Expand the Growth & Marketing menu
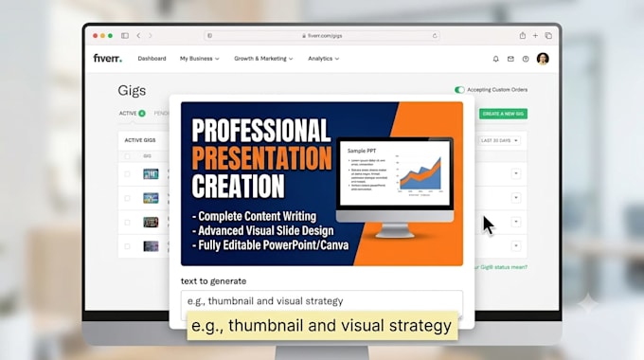Screen dimensions: 644x360 (x=263, y=59)
